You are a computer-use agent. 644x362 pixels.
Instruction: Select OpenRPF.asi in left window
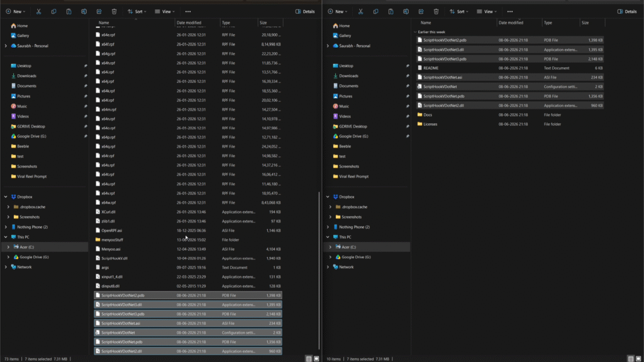[187, 231]
